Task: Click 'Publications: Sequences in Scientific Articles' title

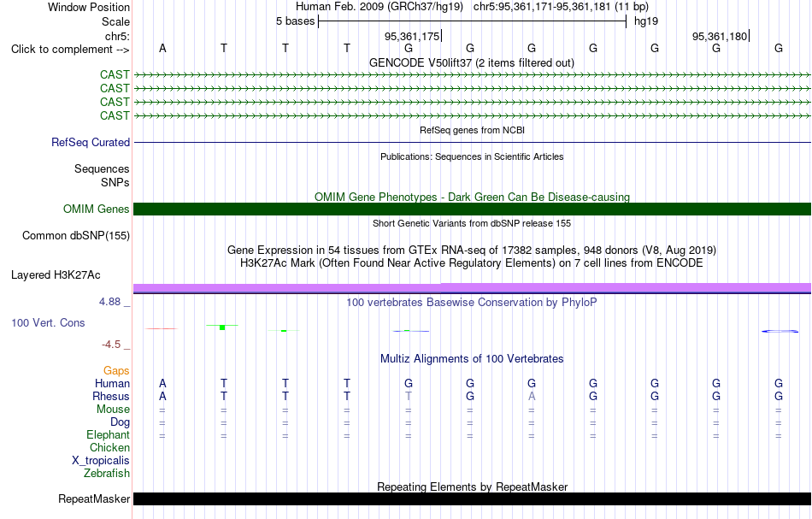Action: (x=472, y=156)
